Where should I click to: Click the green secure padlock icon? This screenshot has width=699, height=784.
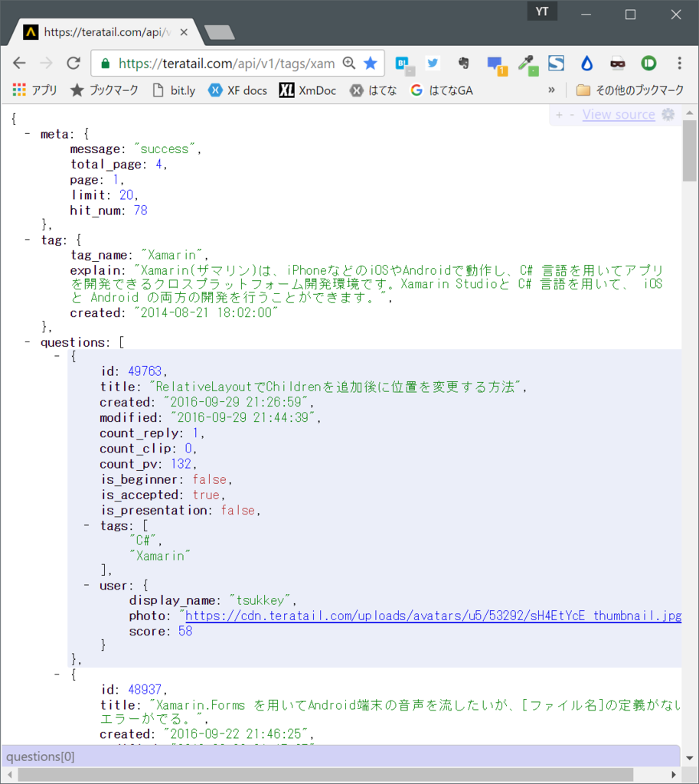point(105,64)
